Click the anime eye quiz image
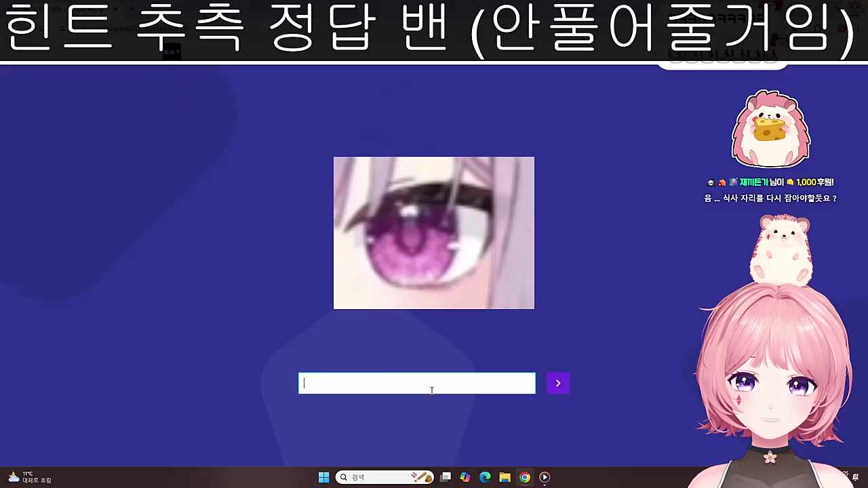Viewport: 868px width, 488px height. [x=434, y=233]
